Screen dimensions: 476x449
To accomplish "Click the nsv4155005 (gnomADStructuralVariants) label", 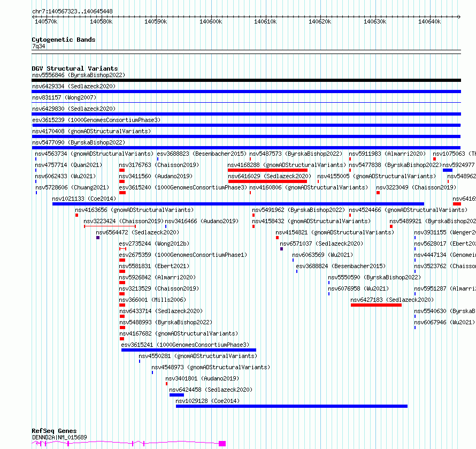I will tap(377, 176).
